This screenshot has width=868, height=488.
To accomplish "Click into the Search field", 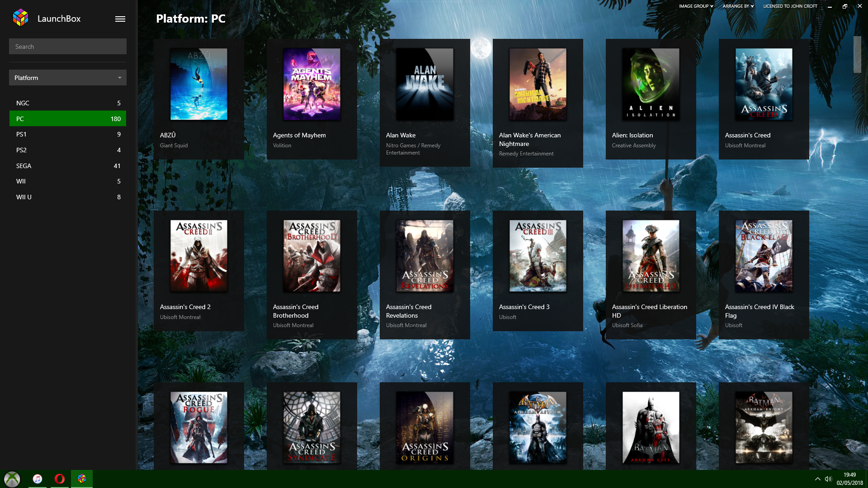I will [x=68, y=47].
